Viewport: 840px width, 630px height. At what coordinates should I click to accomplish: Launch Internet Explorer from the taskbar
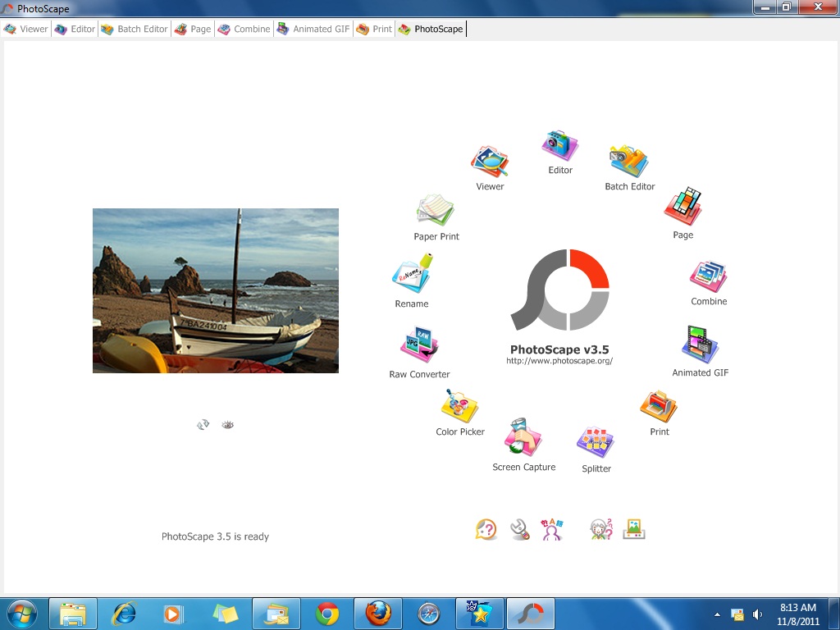124,614
